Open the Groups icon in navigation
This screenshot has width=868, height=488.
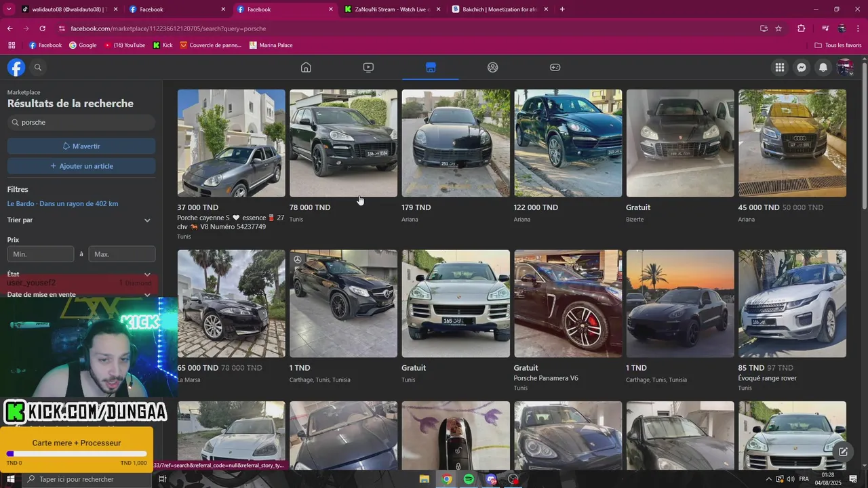tap(493, 67)
